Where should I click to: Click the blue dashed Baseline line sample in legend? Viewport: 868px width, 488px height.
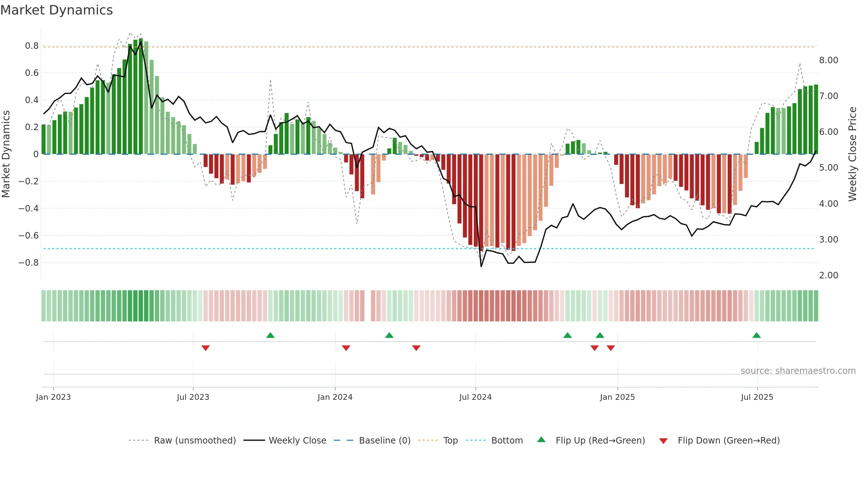point(344,440)
